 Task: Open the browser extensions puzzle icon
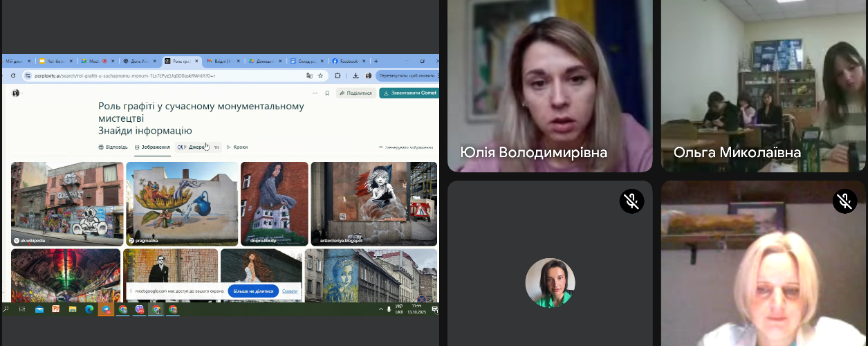tap(338, 75)
